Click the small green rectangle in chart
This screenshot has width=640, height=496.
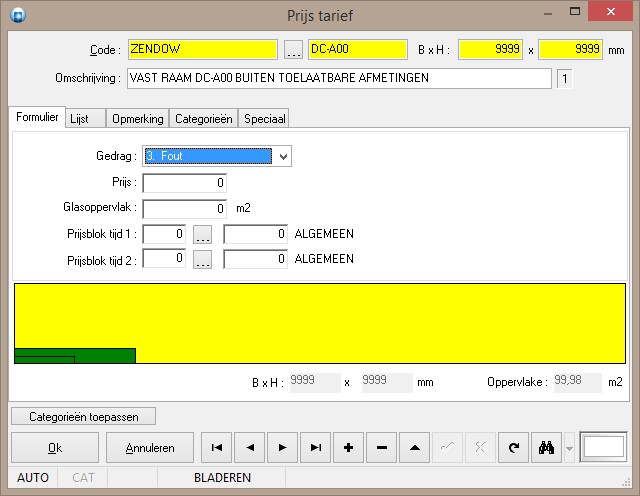coord(44,360)
